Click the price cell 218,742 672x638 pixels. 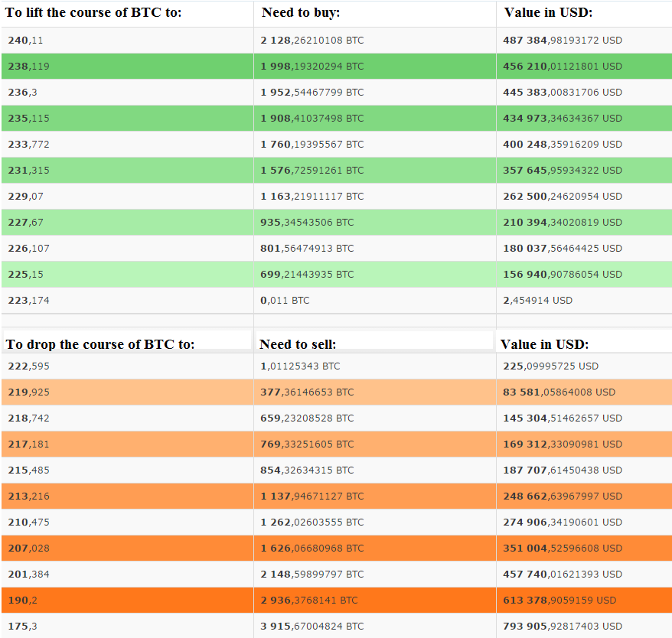point(29,418)
